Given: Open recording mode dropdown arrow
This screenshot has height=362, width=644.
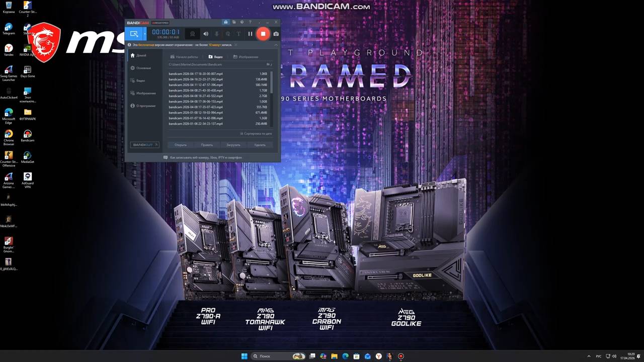Looking at the screenshot, I should pyautogui.click(x=145, y=34).
